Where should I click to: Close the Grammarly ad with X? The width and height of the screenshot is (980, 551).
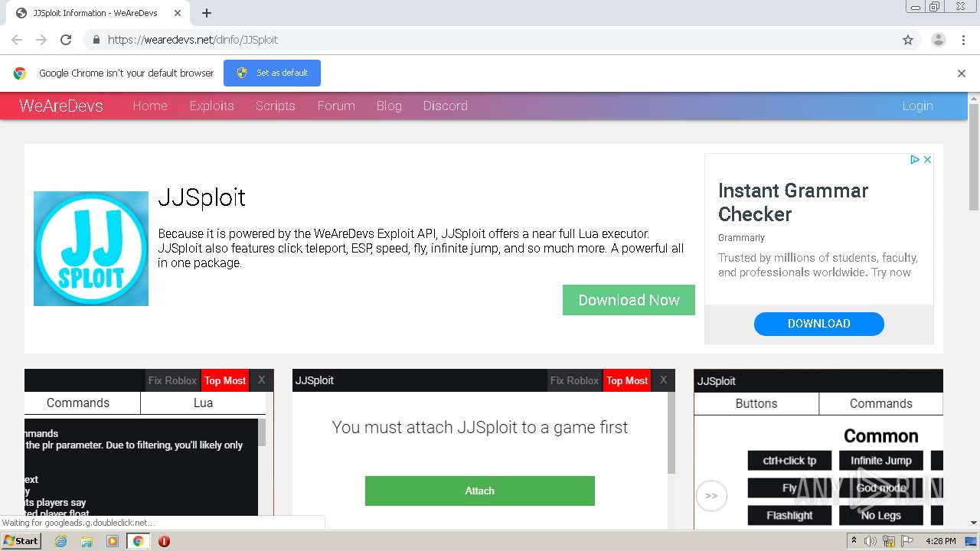pos(927,159)
